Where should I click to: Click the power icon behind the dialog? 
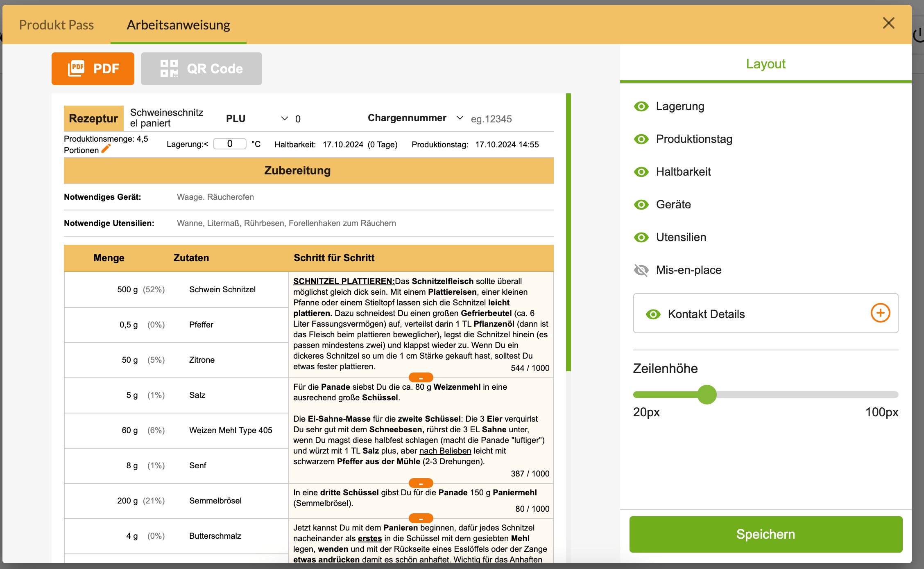point(919,35)
